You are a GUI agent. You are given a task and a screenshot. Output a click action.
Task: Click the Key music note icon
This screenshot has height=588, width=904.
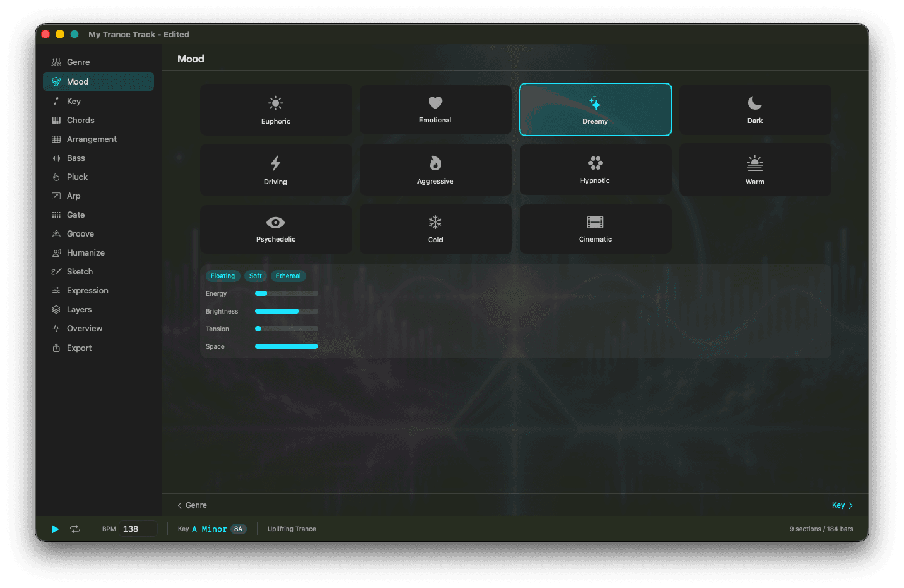56,101
